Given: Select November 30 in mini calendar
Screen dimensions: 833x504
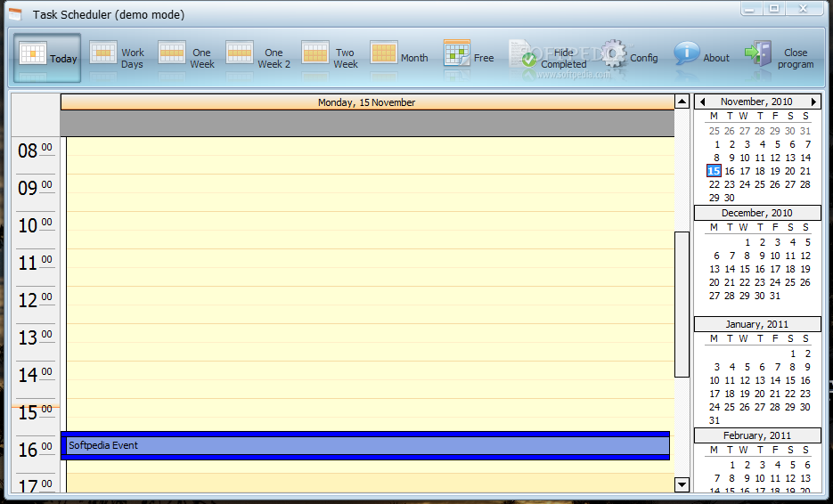Looking at the screenshot, I should tap(730, 198).
